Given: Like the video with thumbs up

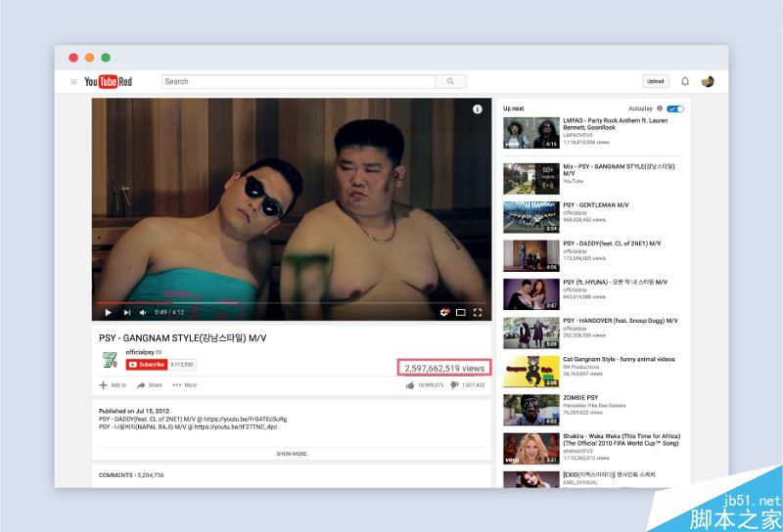Looking at the screenshot, I should point(410,385).
